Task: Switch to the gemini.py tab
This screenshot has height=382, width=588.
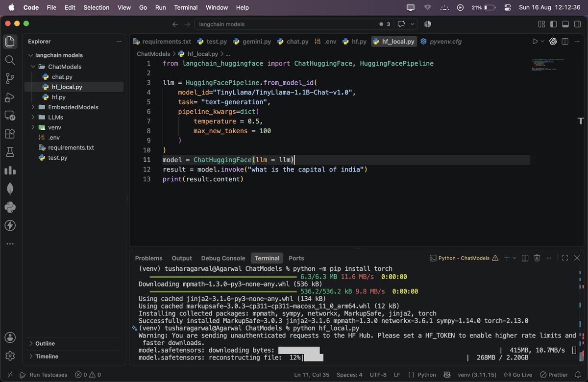Action: click(252, 42)
